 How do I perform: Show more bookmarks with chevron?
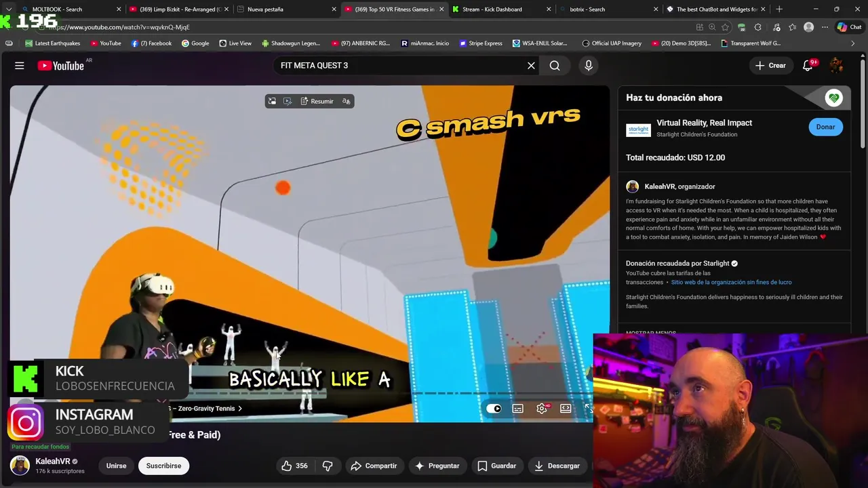tap(852, 43)
